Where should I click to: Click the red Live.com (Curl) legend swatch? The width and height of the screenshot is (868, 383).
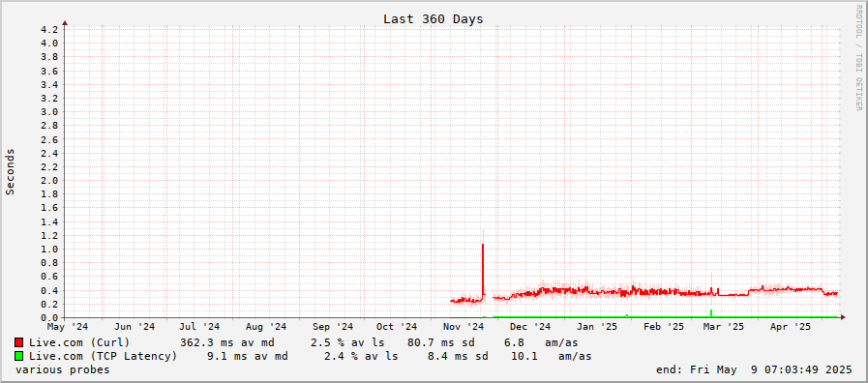tap(18, 342)
